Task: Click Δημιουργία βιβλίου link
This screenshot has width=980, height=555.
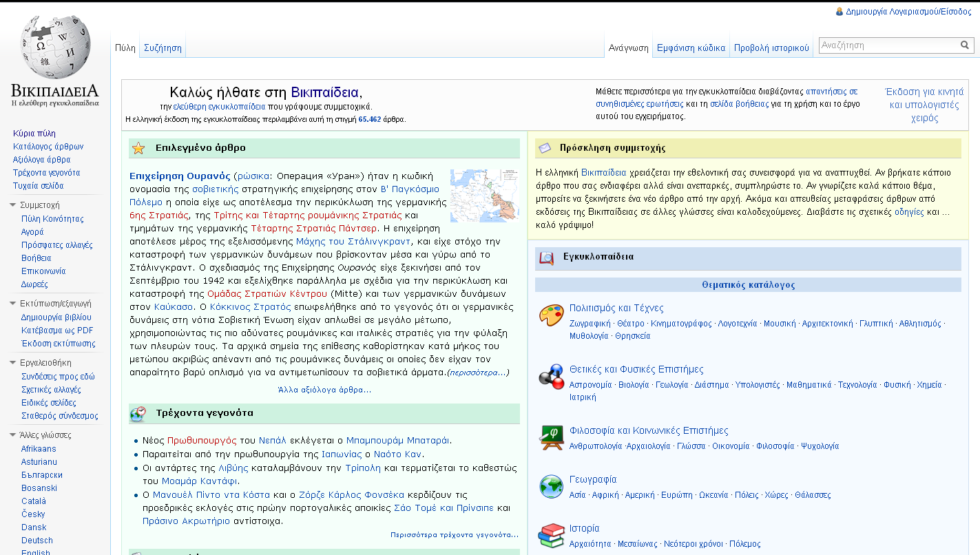Action: (56, 317)
